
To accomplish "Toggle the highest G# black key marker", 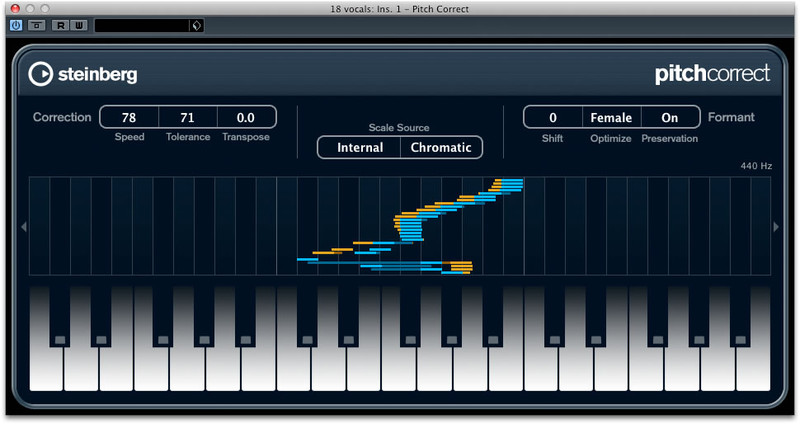I will tap(699, 340).
